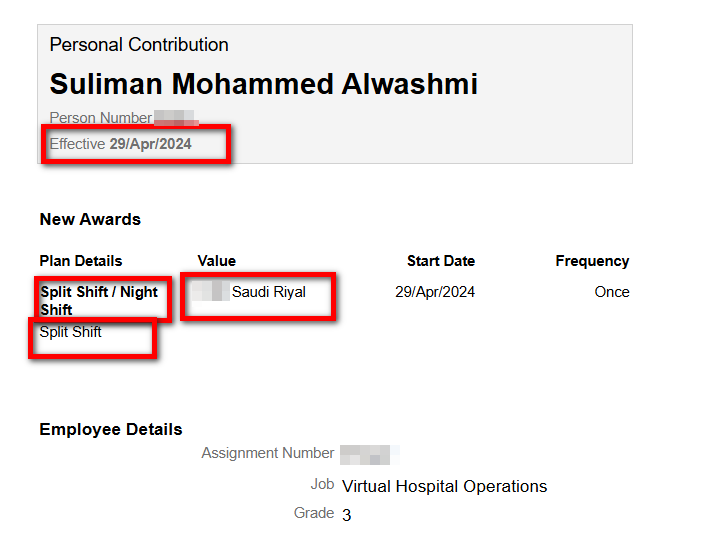Click the Personal Contribution heading
The image size is (704, 554).
click(139, 45)
